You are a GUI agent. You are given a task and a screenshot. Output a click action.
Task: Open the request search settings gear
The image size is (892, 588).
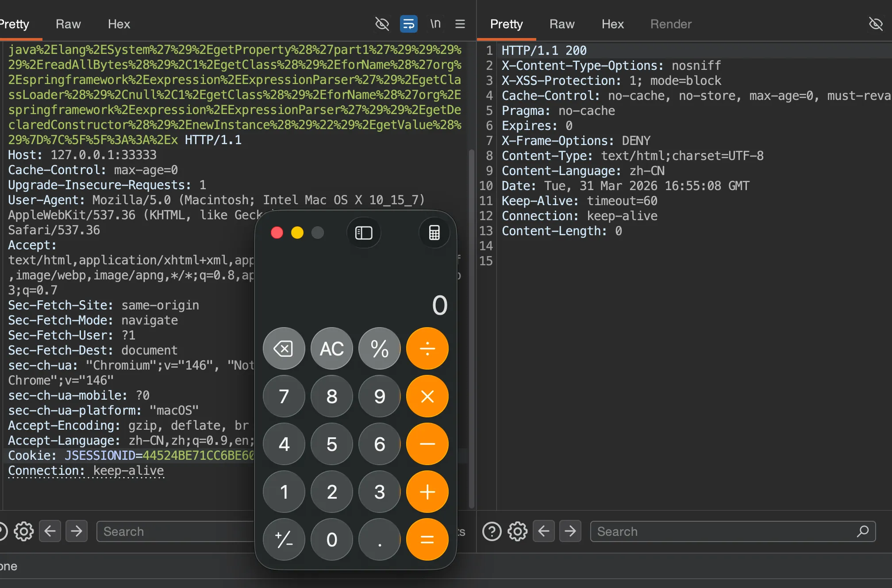(23, 531)
